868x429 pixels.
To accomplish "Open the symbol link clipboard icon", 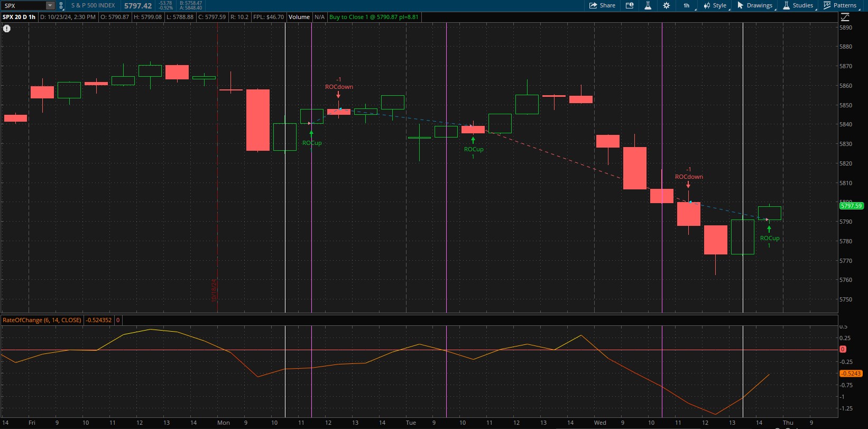I will pos(61,5).
